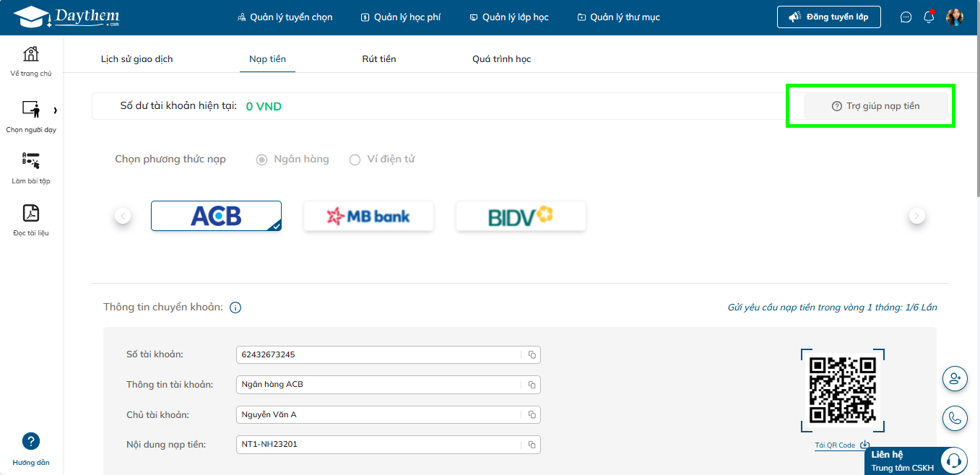Show previous banks with left arrow
980x475 pixels.
click(123, 216)
